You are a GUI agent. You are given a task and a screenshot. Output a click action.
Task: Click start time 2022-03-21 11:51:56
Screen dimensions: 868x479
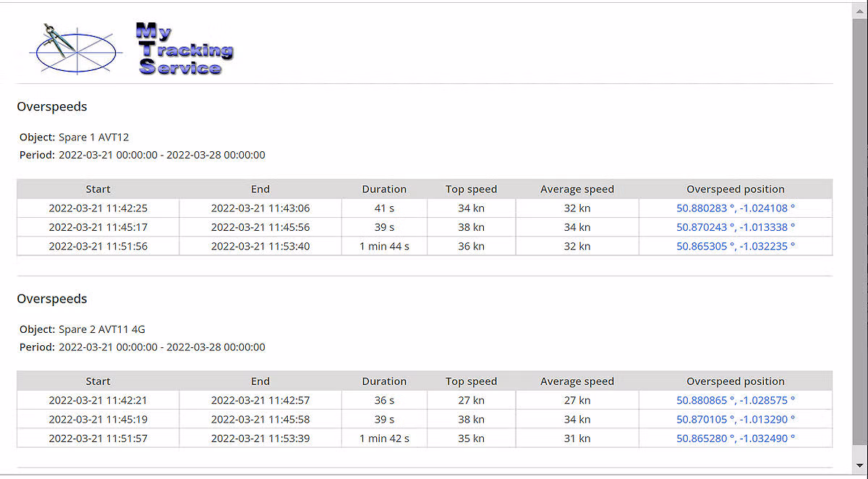click(98, 246)
